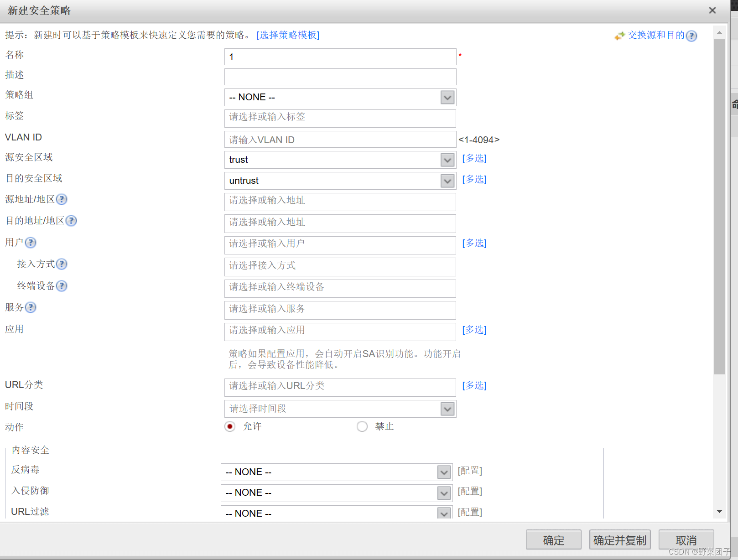Open help icon next to 用户
738x560 pixels.
click(31, 243)
